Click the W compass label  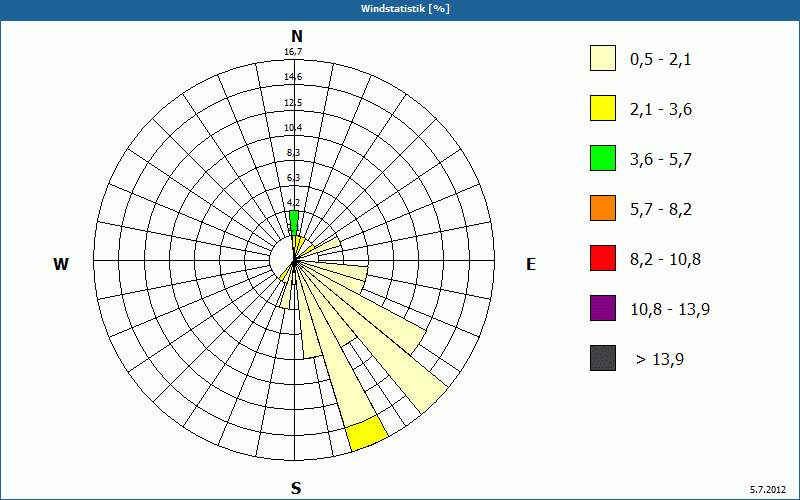61,264
